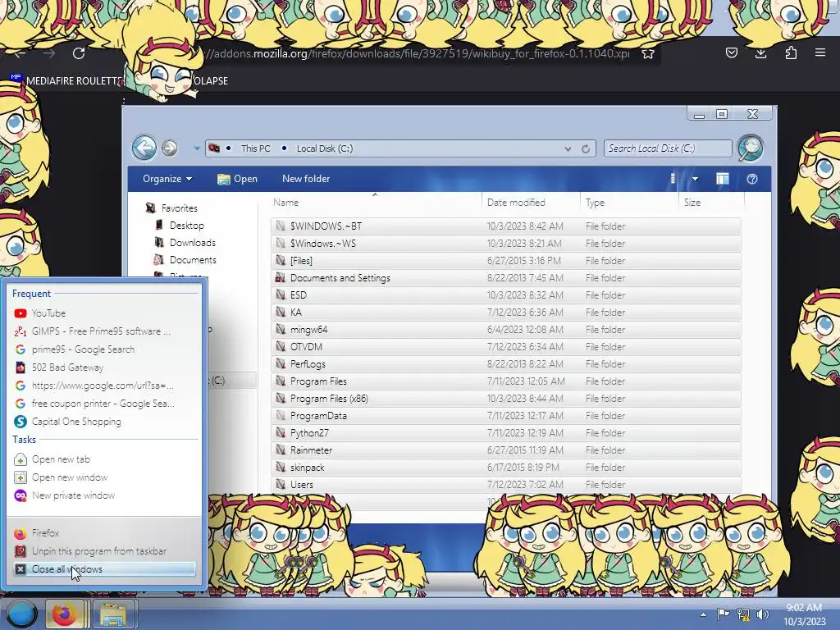Viewport: 840px width, 630px height.
Task: Open Action Center flag in tray
Action: click(723, 614)
